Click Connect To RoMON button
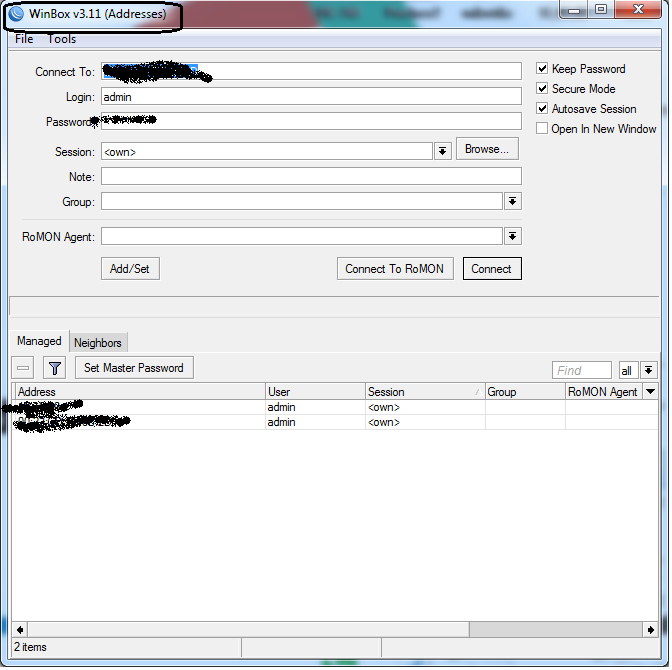The image size is (672, 670). [x=395, y=269]
